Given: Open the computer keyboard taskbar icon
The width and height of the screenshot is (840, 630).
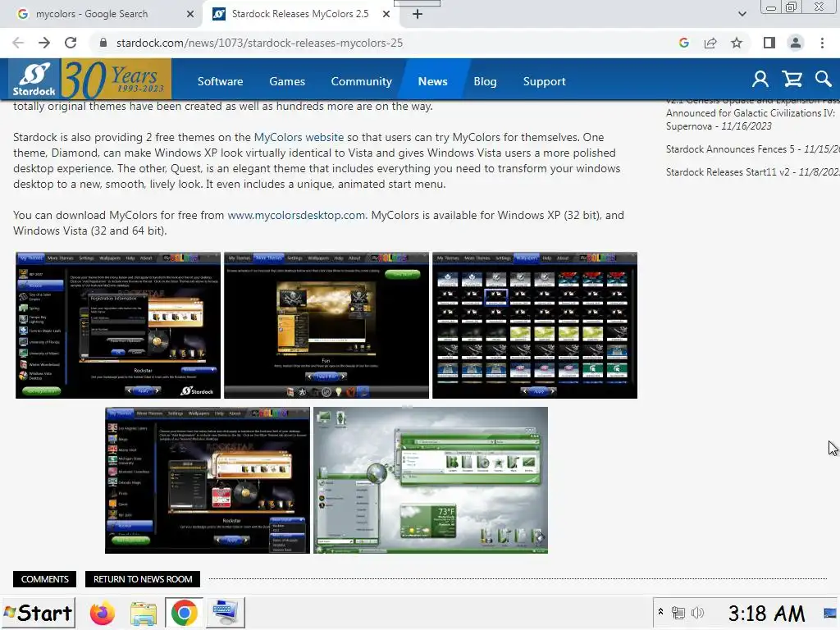Looking at the screenshot, I should point(225,613).
